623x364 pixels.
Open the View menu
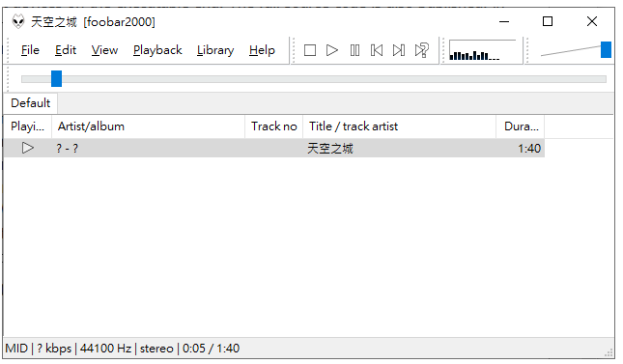pyautogui.click(x=104, y=50)
